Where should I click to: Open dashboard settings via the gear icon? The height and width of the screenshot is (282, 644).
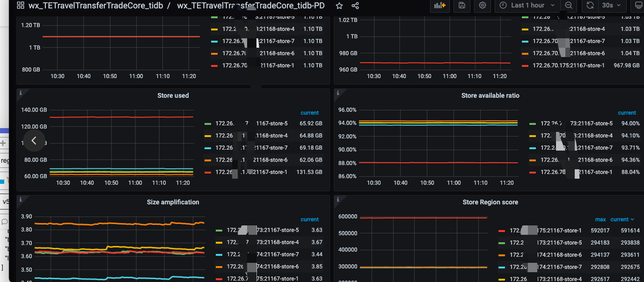[483, 6]
